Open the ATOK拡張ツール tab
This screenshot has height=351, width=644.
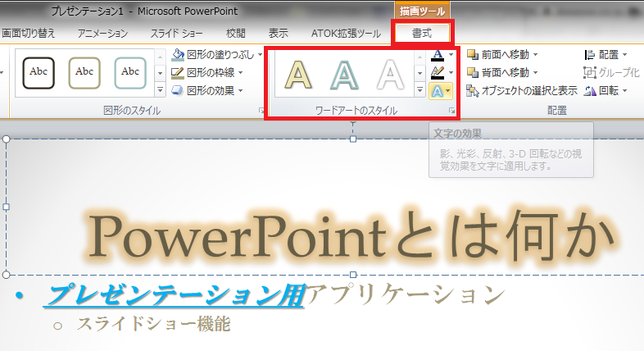pos(346,34)
